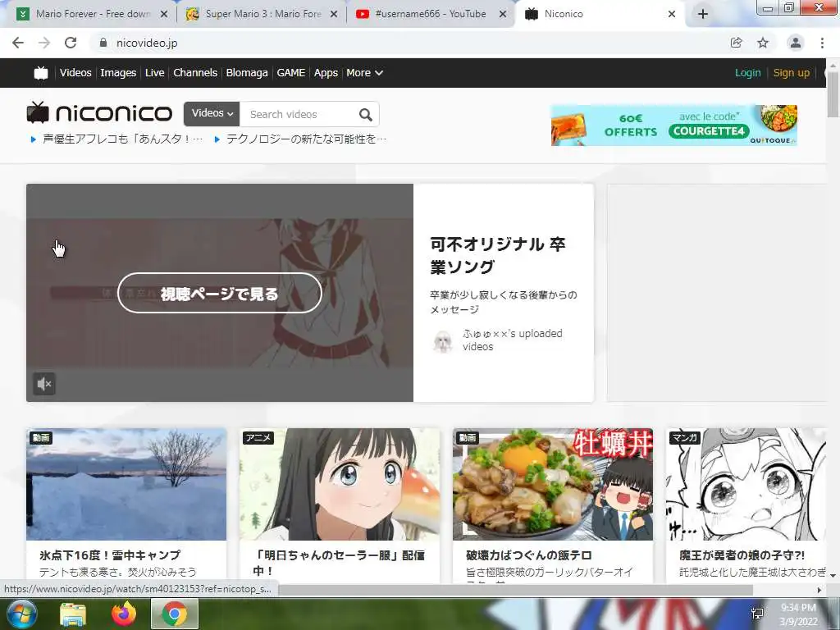The height and width of the screenshot is (630, 840).
Task: Click title 魔王が勇者の娘の子守?!
Action: click(742, 555)
